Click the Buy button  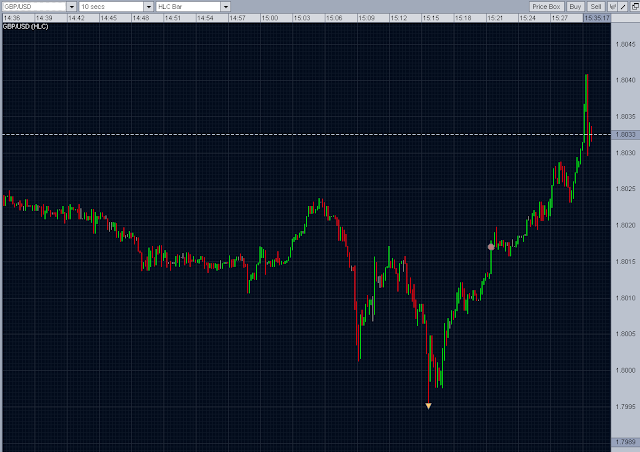575,7
